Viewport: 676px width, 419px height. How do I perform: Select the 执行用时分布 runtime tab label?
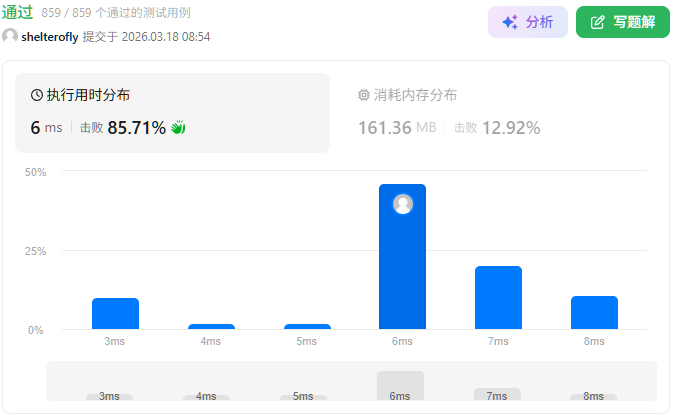pos(88,96)
